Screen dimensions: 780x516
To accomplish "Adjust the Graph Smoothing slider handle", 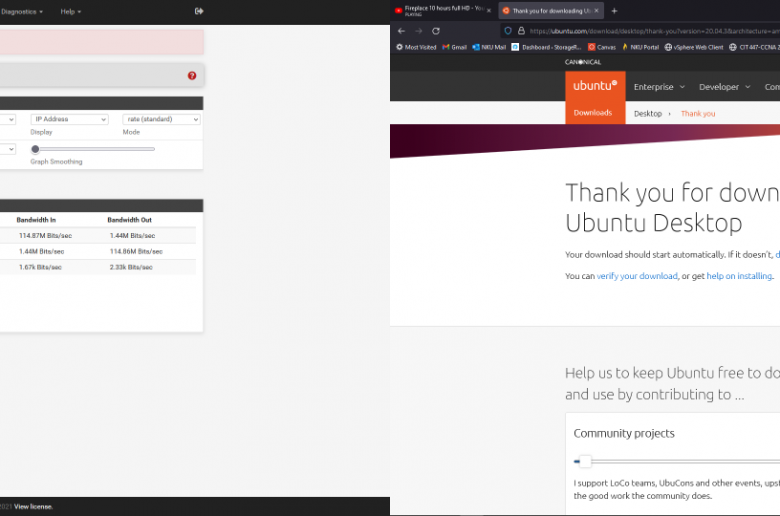I will (35, 149).
